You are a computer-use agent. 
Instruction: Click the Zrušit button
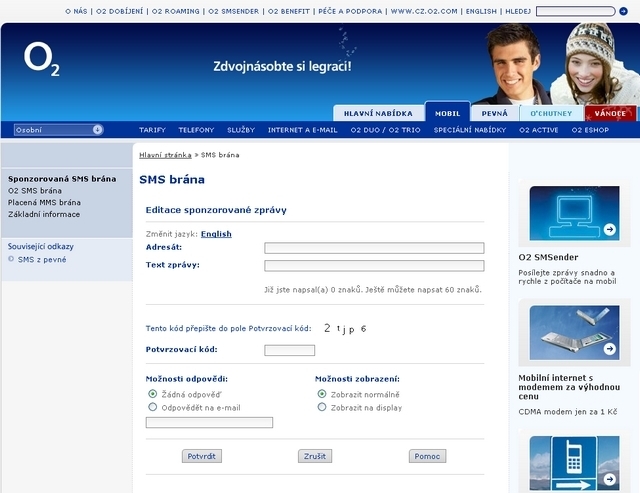coord(315,456)
